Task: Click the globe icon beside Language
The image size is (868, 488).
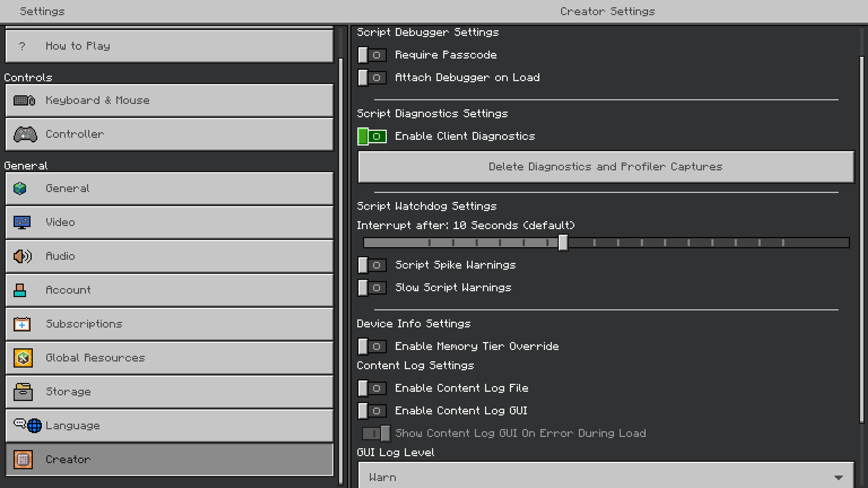Action: [34, 426]
